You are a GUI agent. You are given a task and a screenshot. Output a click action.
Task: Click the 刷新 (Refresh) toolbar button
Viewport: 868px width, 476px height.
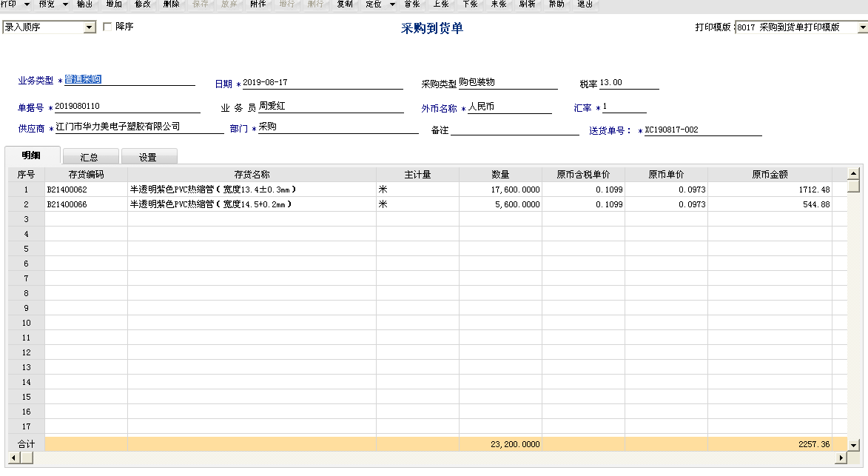(x=527, y=4)
